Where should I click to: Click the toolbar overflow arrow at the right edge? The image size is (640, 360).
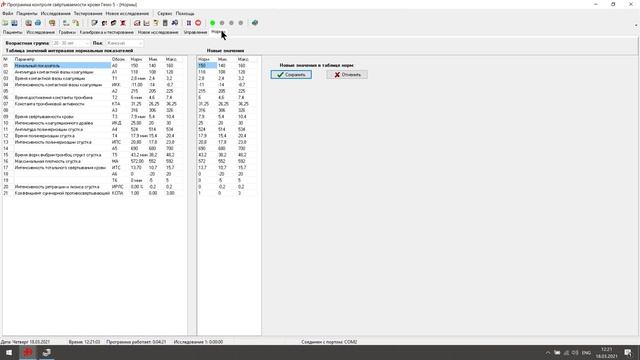click(636, 25)
